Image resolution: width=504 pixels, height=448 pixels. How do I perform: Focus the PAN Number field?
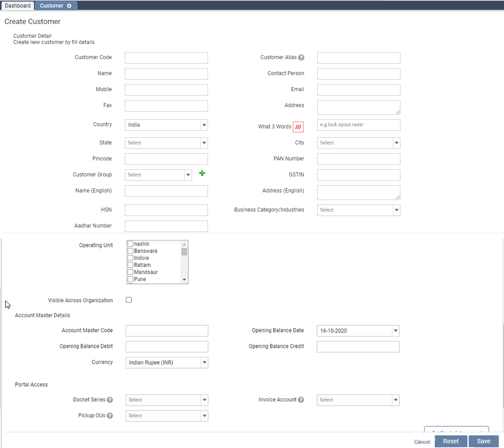pyautogui.click(x=359, y=159)
